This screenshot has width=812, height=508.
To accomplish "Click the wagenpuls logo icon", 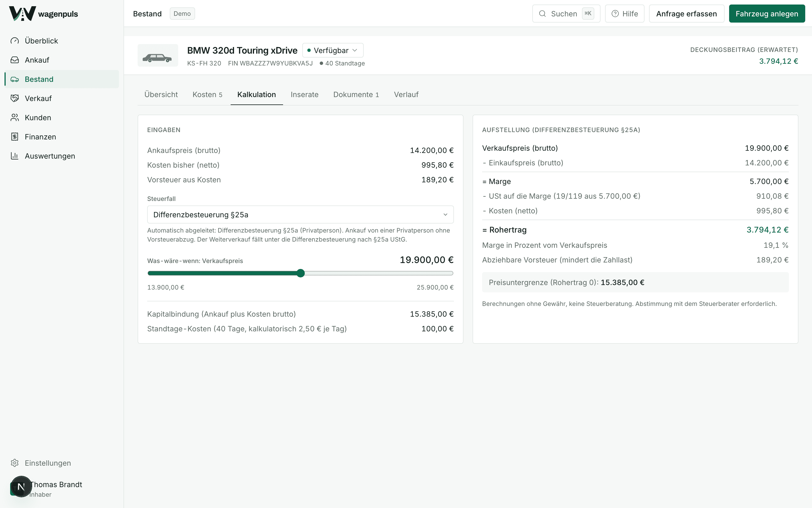I will click(22, 14).
